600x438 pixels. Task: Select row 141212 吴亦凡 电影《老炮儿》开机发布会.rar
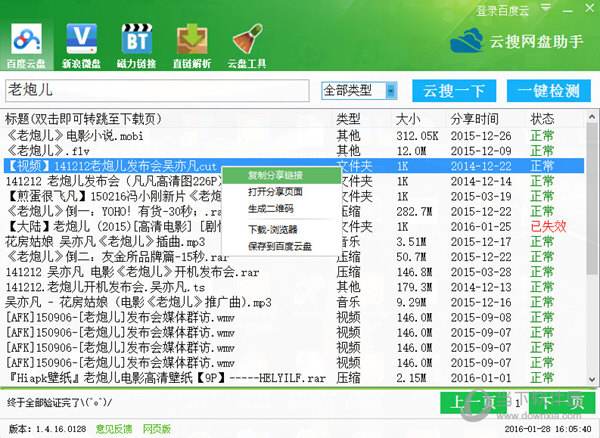tap(294, 272)
